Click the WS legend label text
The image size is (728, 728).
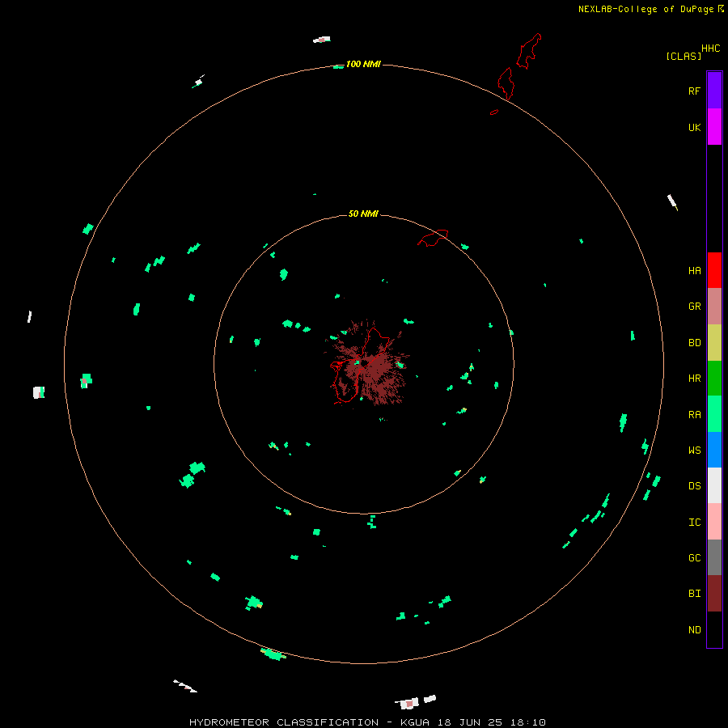tap(694, 451)
